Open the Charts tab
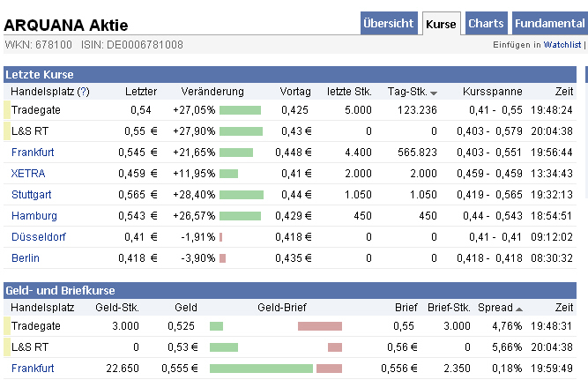Image resolution: width=588 pixels, height=380 pixels. click(486, 24)
